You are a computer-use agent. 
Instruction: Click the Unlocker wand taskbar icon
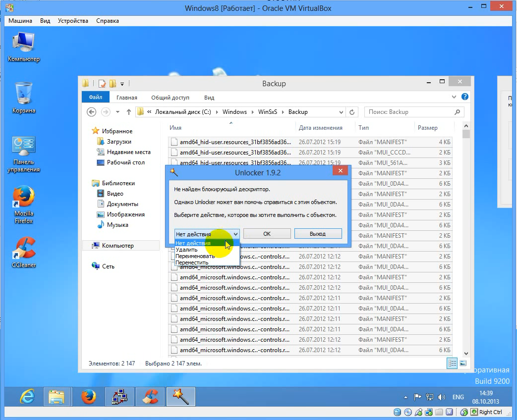181,397
